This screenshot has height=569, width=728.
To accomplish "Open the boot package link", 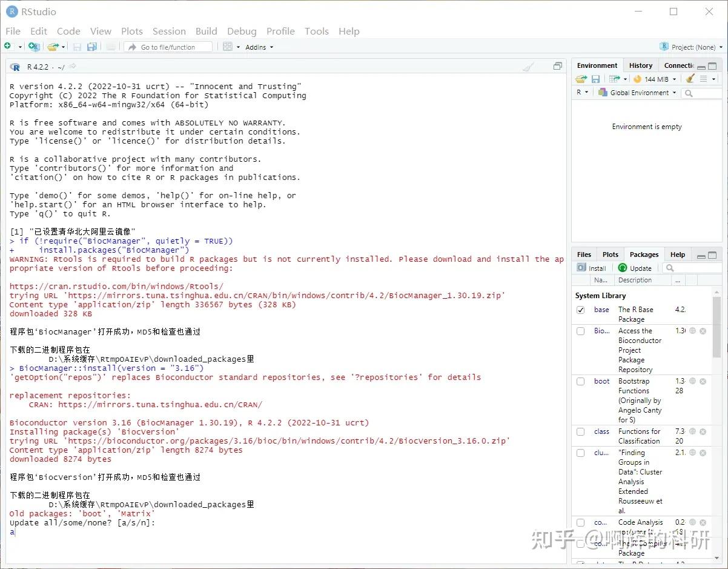I will point(601,381).
